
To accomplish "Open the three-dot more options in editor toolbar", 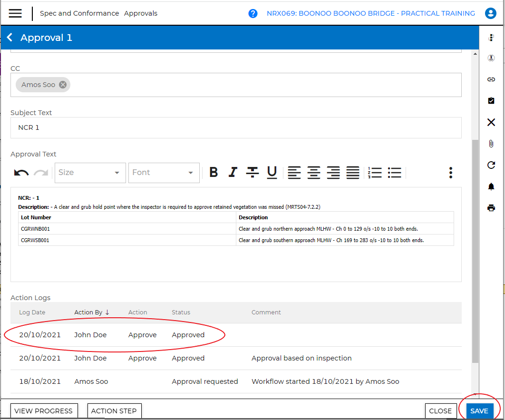I will tap(450, 173).
